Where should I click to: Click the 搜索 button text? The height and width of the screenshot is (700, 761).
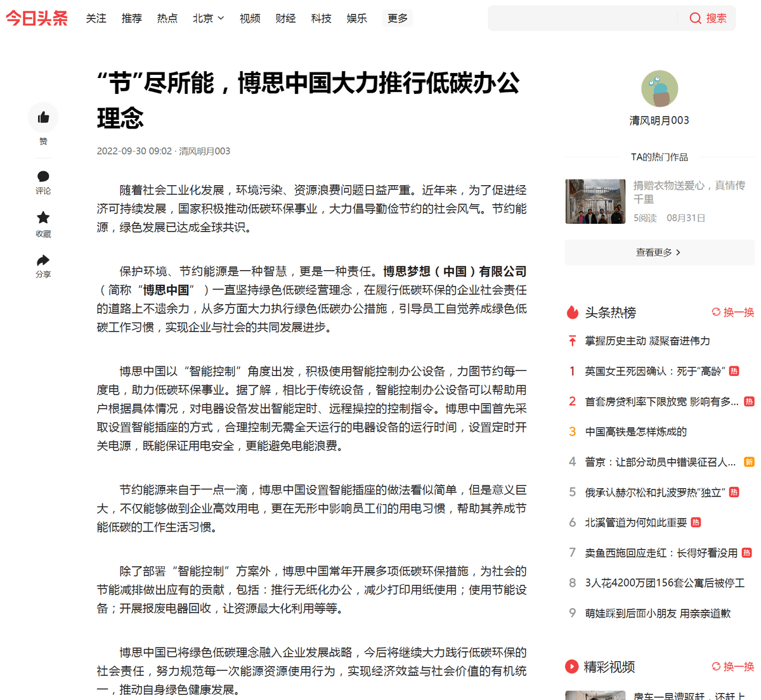coord(717,18)
